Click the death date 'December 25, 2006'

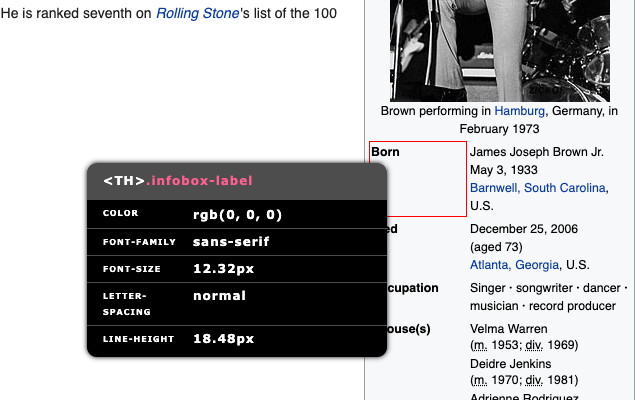click(x=524, y=229)
